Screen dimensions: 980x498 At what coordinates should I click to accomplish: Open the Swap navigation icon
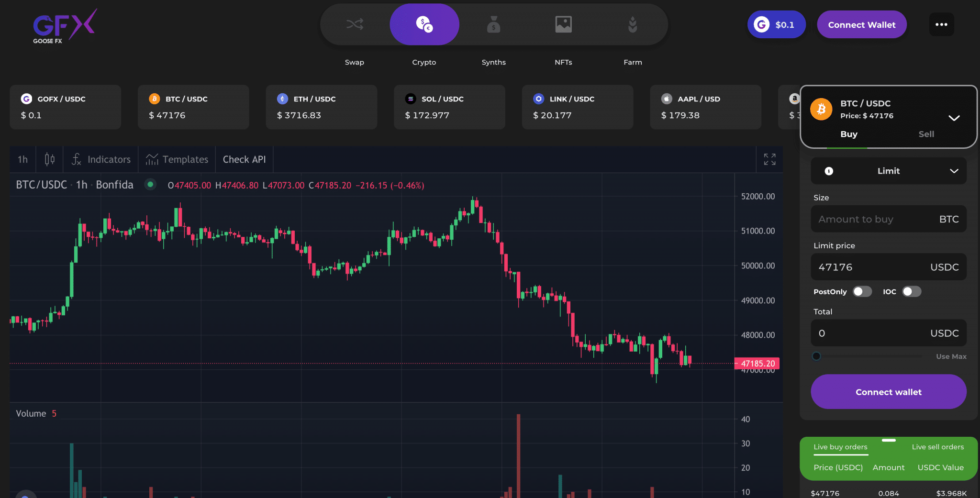click(x=355, y=24)
